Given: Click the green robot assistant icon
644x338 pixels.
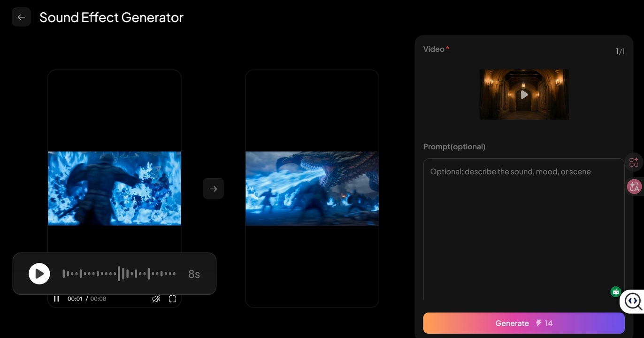Looking at the screenshot, I should point(615,292).
